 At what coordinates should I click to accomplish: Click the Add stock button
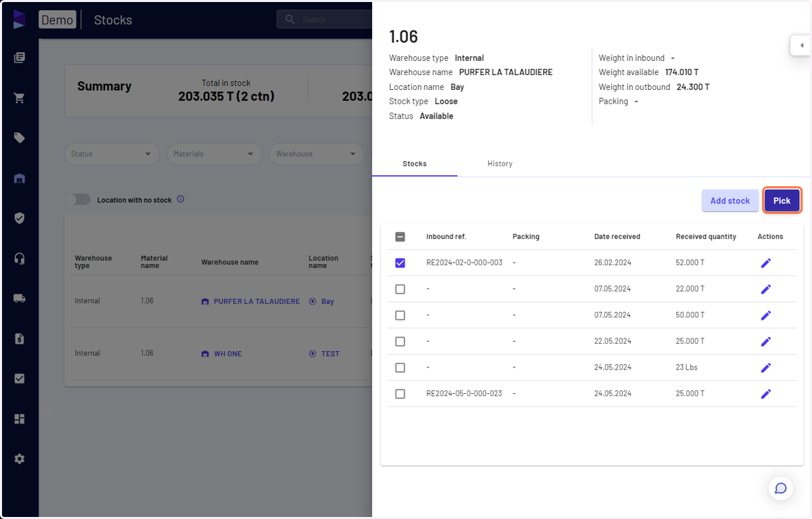click(x=730, y=200)
